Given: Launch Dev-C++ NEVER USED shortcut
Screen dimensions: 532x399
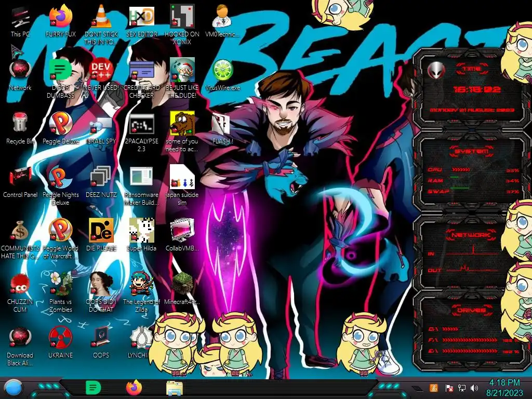Looking at the screenshot, I should pyautogui.click(x=101, y=75).
